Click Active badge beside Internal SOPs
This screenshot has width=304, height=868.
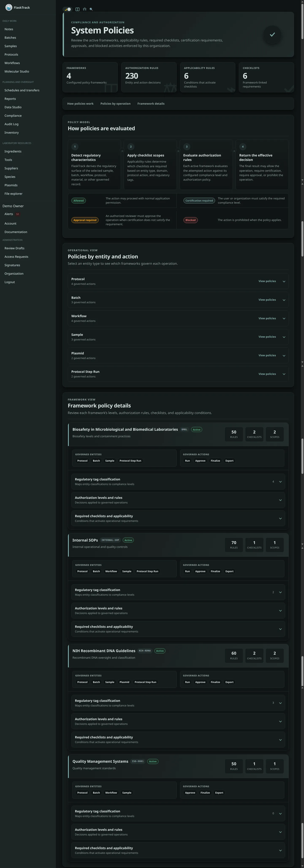click(128, 540)
